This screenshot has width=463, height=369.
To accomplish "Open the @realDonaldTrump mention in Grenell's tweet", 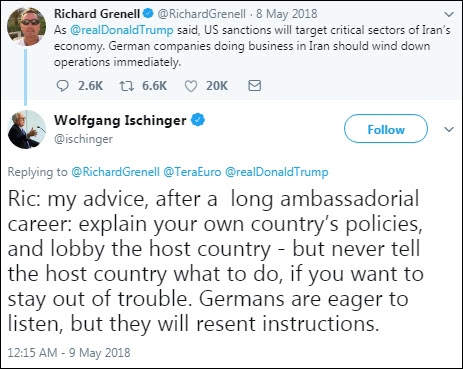I will click(x=122, y=30).
